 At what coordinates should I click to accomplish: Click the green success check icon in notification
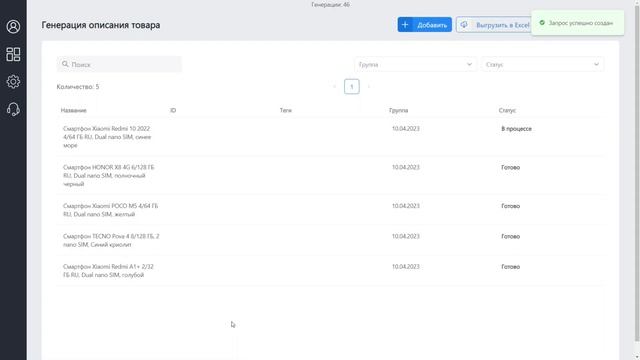pyautogui.click(x=542, y=23)
